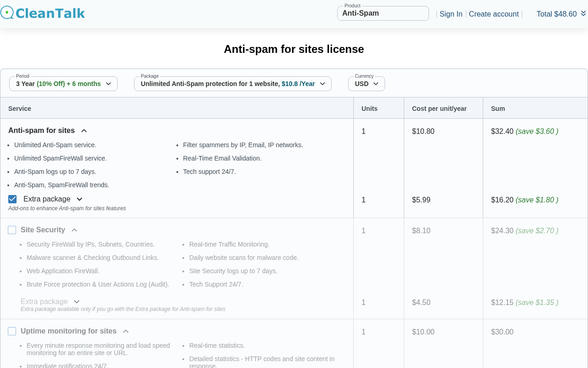Collapse the Anti-spam for sites section

(84, 131)
